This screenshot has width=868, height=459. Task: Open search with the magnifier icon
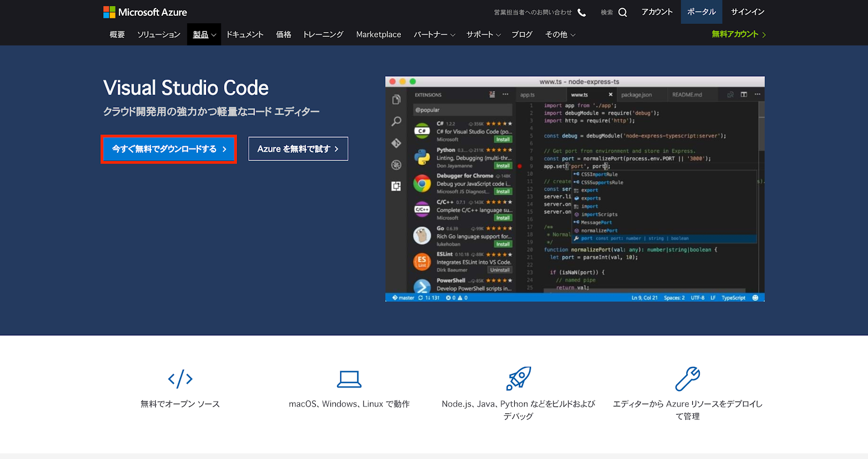pos(623,12)
